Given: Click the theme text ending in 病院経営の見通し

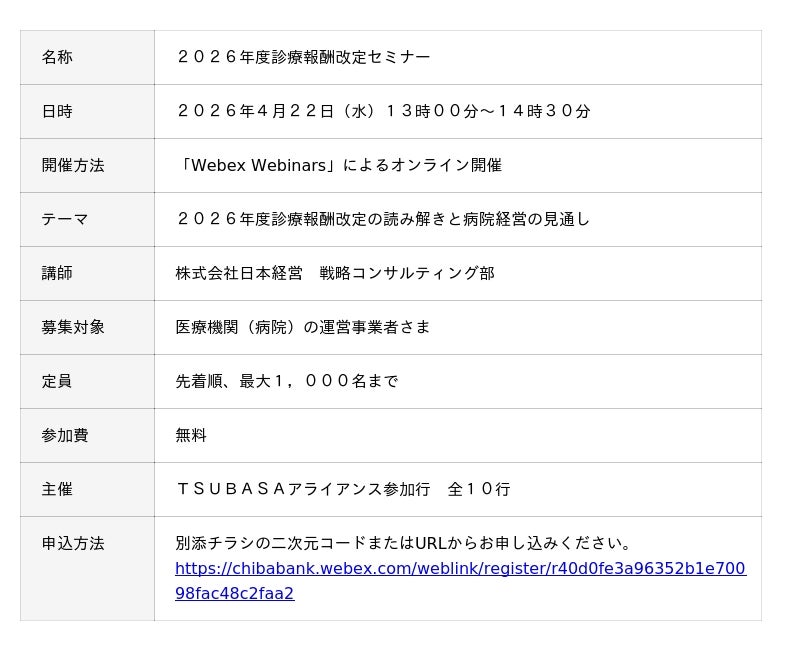Looking at the screenshot, I should [x=383, y=220].
